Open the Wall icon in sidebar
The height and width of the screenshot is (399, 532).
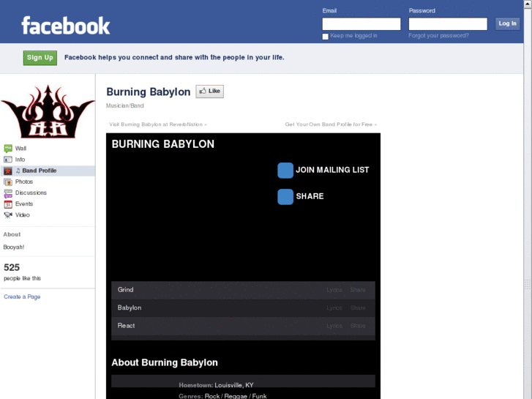8,149
